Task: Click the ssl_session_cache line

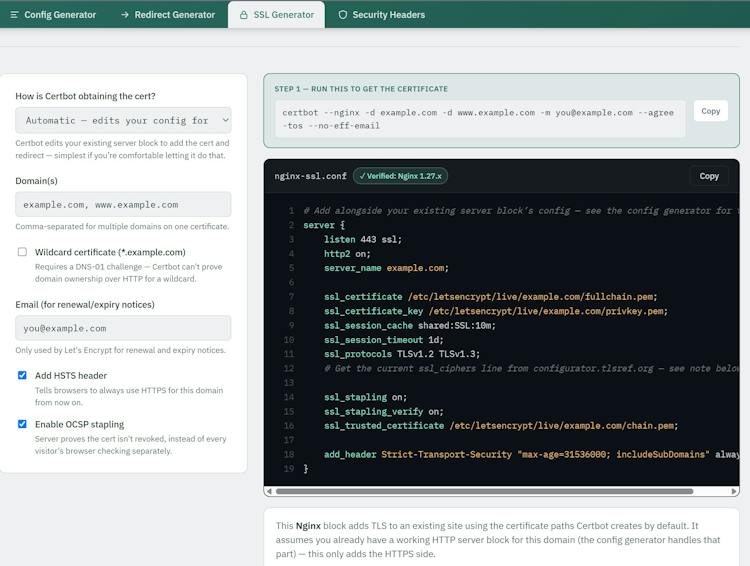Action: tap(409, 325)
